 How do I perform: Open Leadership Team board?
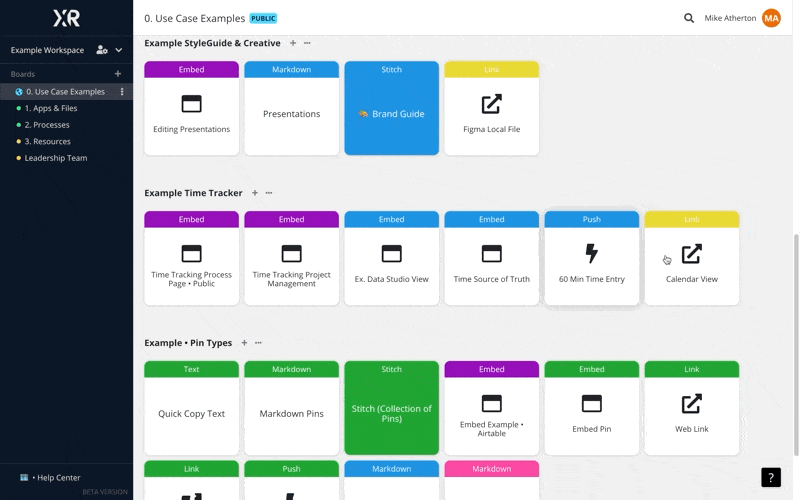click(56, 158)
